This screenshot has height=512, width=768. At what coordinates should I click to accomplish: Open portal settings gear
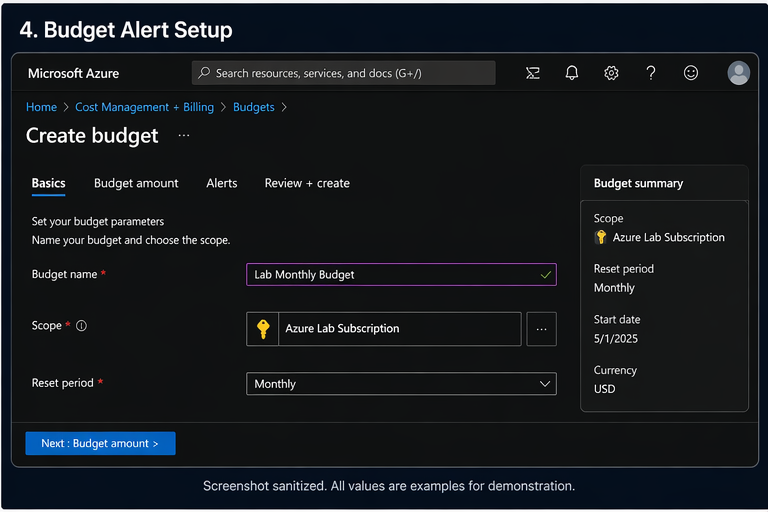coord(611,73)
